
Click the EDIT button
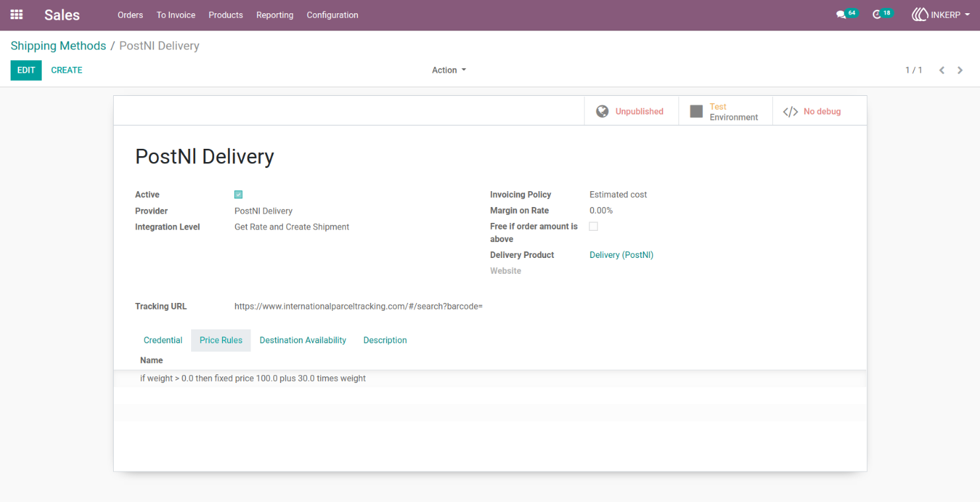(x=26, y=70)
